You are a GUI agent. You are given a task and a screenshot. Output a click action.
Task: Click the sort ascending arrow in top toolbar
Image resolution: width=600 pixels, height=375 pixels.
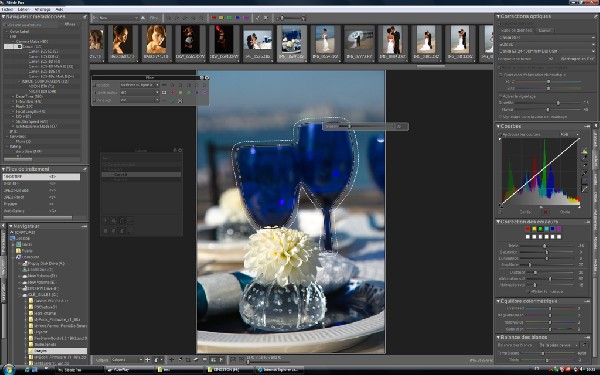point(143,18)
